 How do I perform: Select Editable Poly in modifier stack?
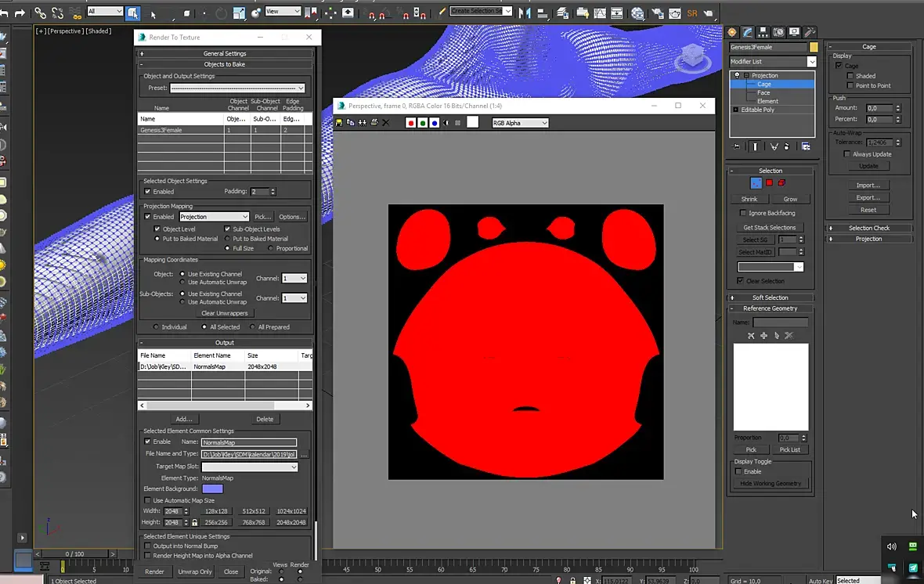(x=758, y=110)
